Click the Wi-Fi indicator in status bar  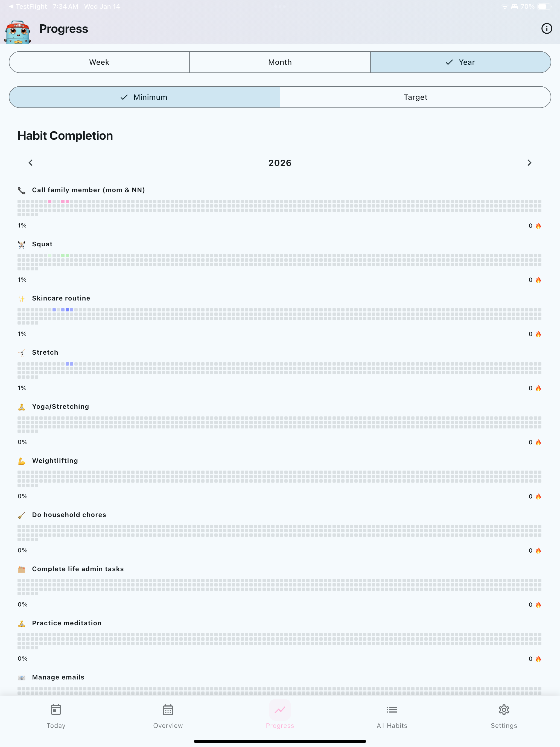click(504, 7)
